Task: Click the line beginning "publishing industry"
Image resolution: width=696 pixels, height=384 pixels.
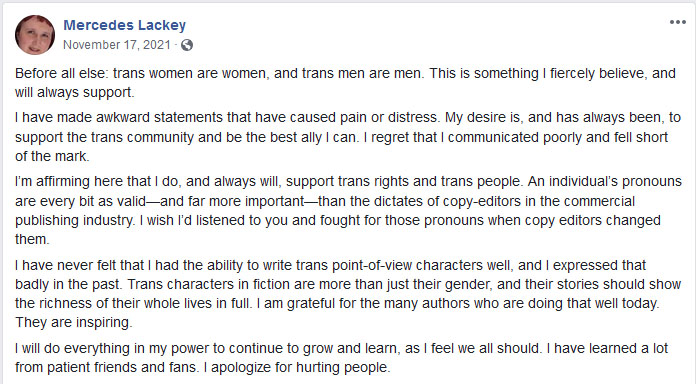Action: (x=338, y=220)
